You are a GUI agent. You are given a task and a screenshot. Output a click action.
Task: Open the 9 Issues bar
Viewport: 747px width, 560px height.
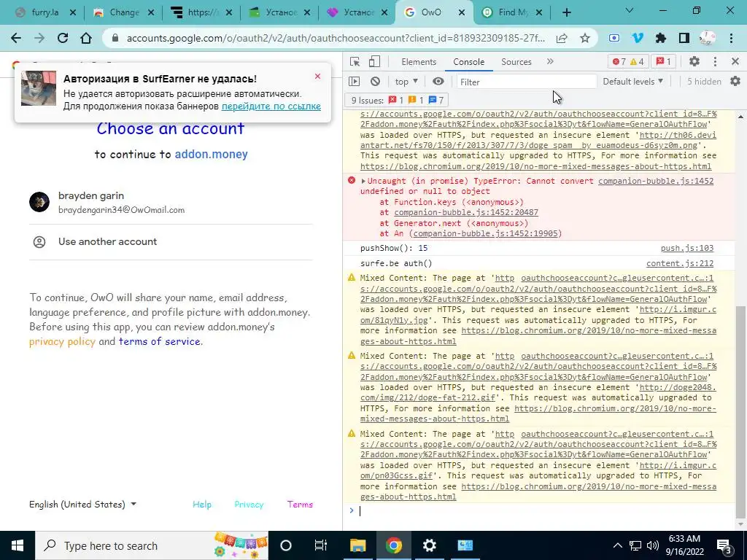click(x=395, y=100)
